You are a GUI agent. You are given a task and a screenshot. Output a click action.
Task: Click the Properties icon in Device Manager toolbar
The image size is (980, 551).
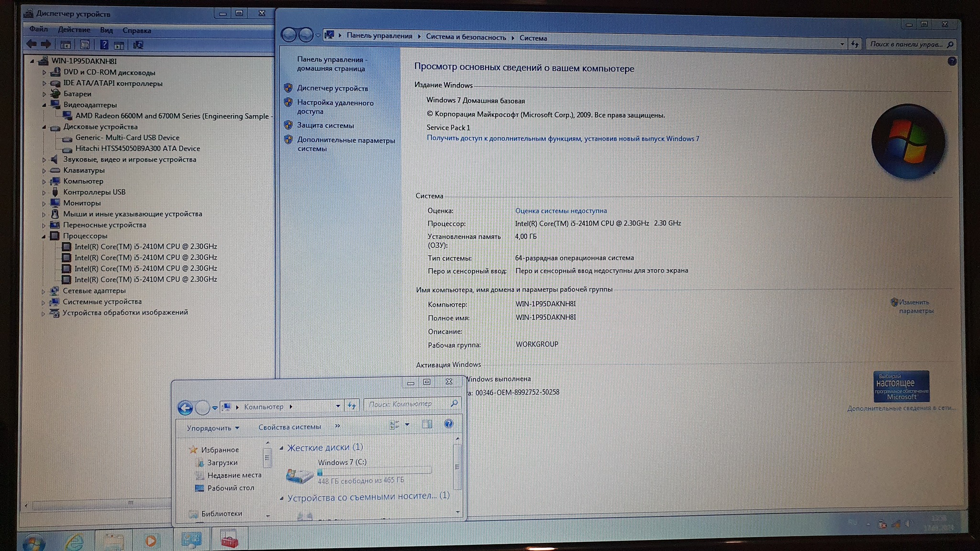85,45
